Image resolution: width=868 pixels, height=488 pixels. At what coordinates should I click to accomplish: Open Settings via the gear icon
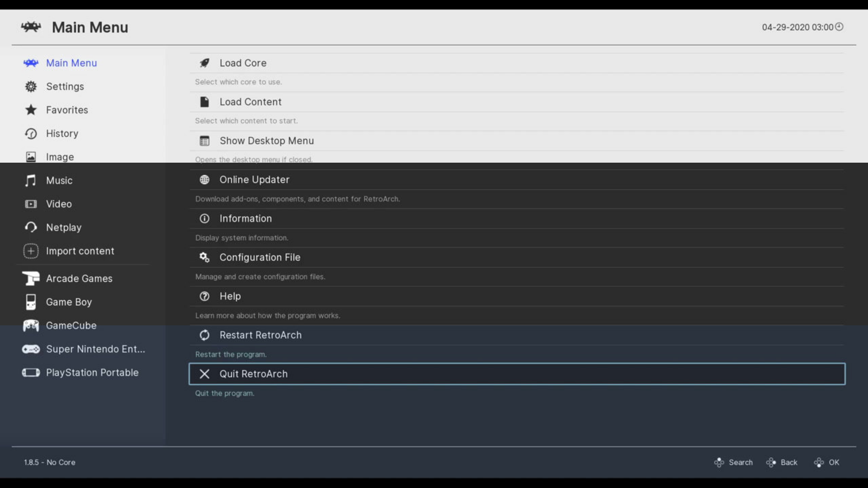[31, 87]
